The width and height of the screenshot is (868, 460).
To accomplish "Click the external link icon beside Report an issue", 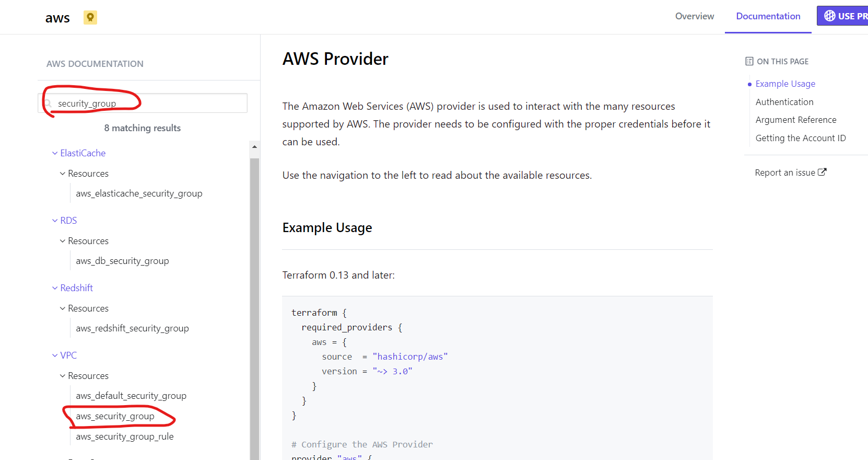I will pyautogui.click(x=822, y=172).
